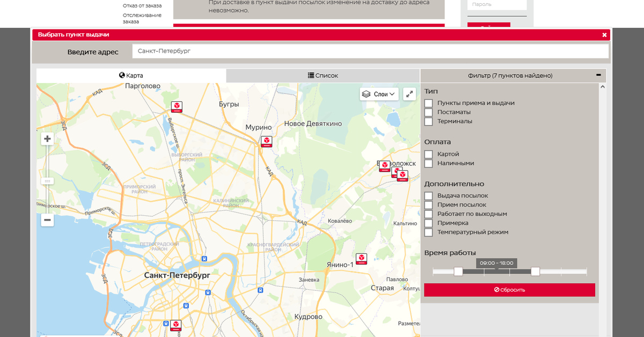Close the pickup point selection dialog
Screen dimensions: 644x337
coord(604,35)
